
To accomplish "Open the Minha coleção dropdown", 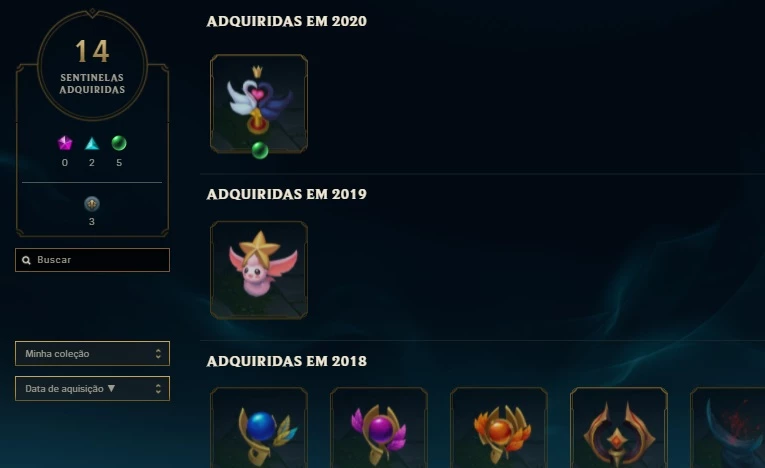I will 92,353.
